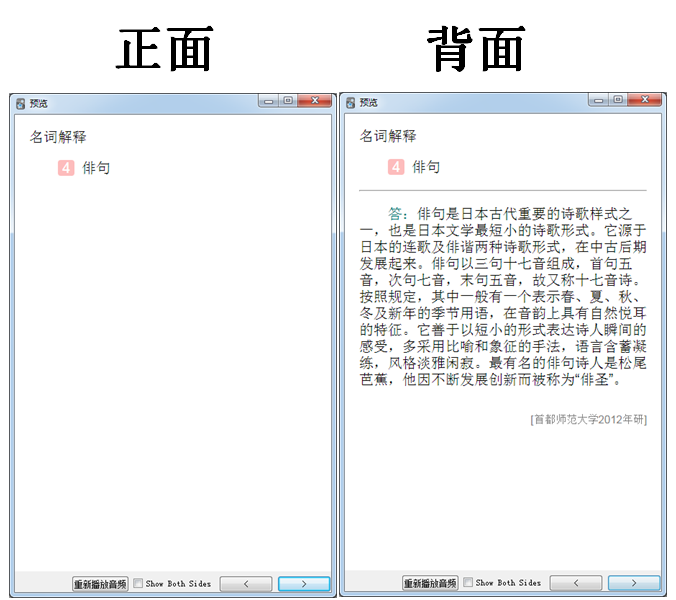676x600 pixels.
Task: Replay audio using 重新播放音频 in the left window
Action: [x=100, y=584]
